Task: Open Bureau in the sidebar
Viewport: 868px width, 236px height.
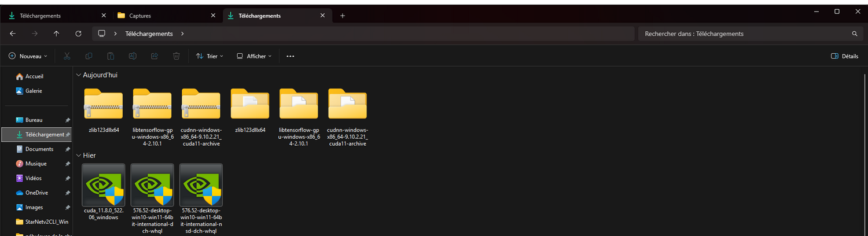Action: [x=35, y=120]
